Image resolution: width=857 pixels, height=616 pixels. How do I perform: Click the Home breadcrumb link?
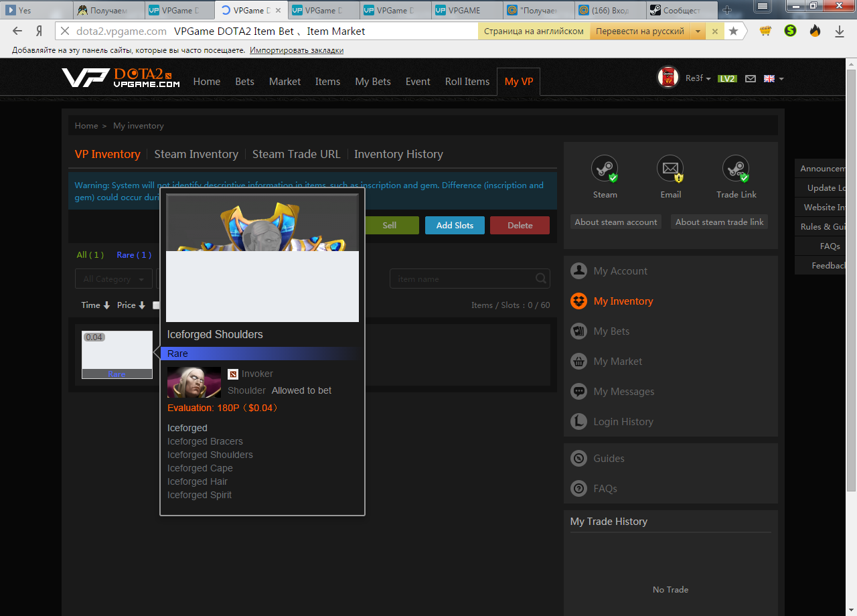[x=86, y=126]
